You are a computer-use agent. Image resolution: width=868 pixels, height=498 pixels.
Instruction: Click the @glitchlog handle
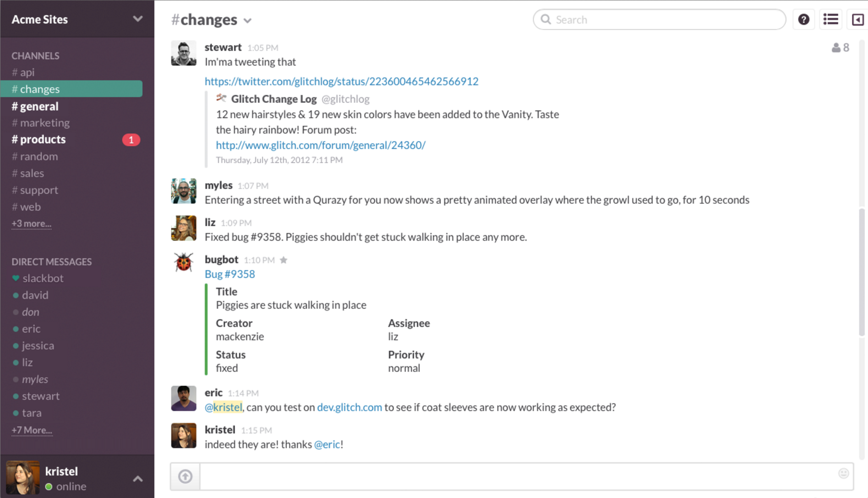(x=345, y=99)
